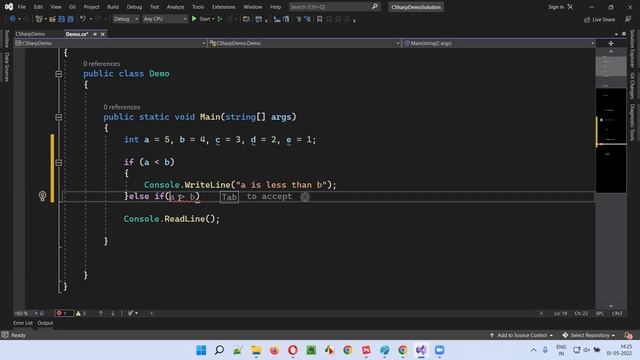Click the New Project icon
Viewport: 640px width, 360px height.
point(39,19)
